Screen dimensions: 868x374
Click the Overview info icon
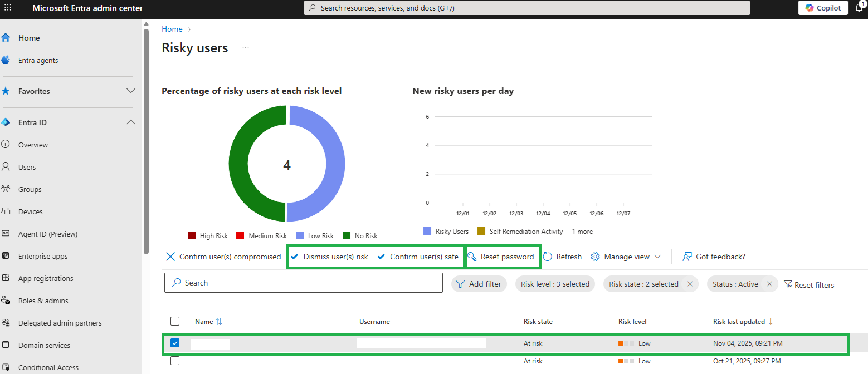click(6, 145)
